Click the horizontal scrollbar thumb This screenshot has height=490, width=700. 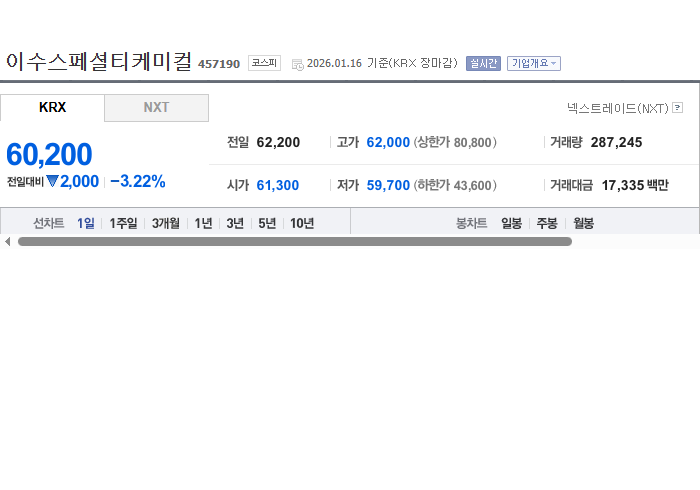(x=295, y=241)
